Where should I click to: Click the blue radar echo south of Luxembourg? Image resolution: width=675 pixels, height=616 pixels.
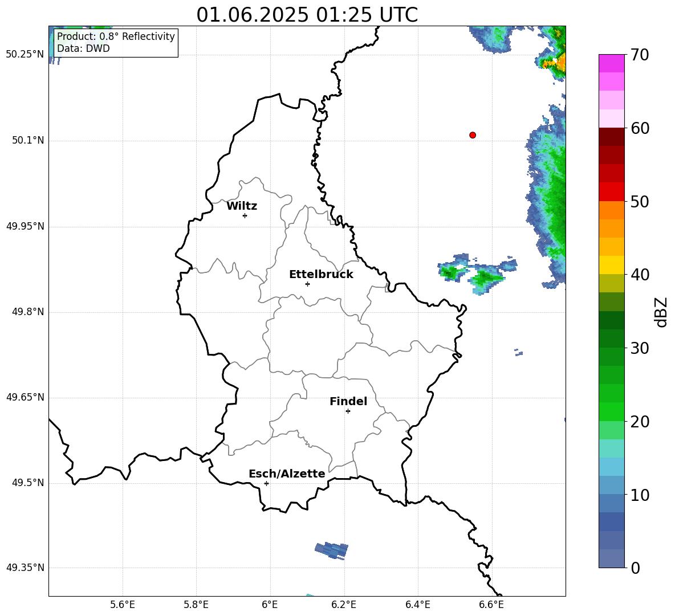(x=332, y=550)
